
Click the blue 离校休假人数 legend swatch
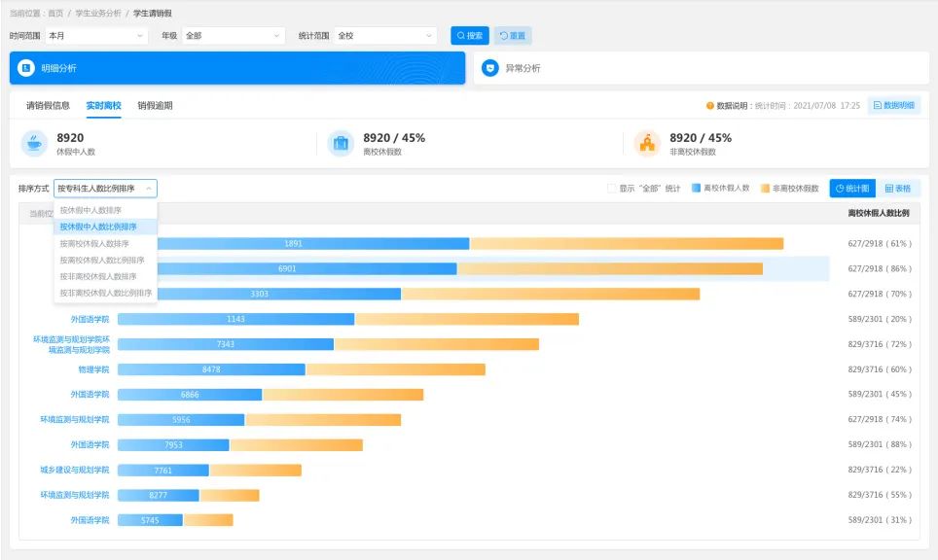point(697,189)
